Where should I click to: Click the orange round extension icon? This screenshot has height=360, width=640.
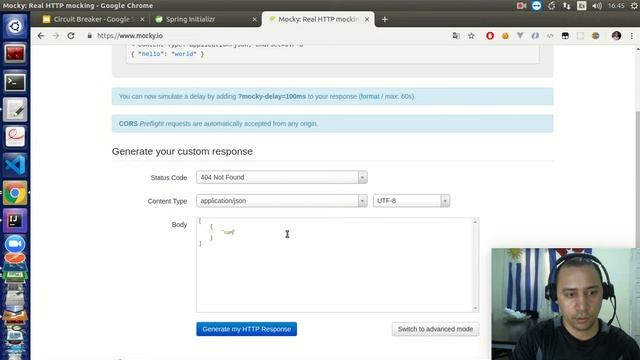(x=505, y=36)
